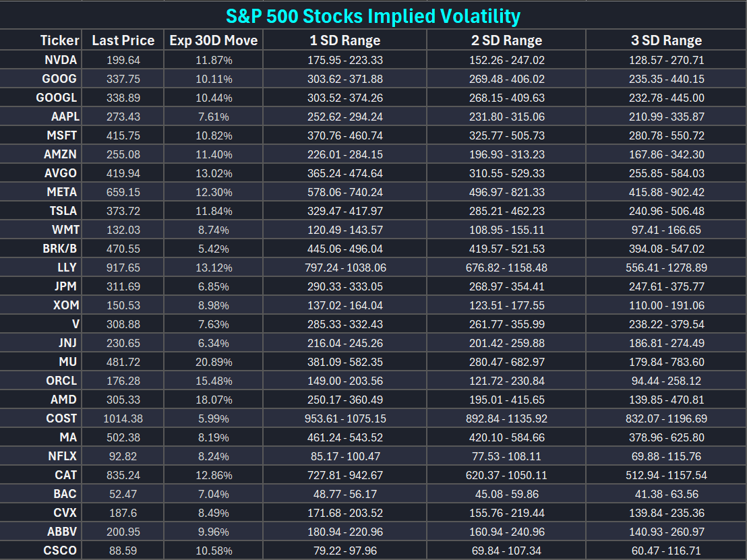Select MSFT 2 SD range 325.77 - 505.73
Screen dimensions: 747x560
(506, 135)
